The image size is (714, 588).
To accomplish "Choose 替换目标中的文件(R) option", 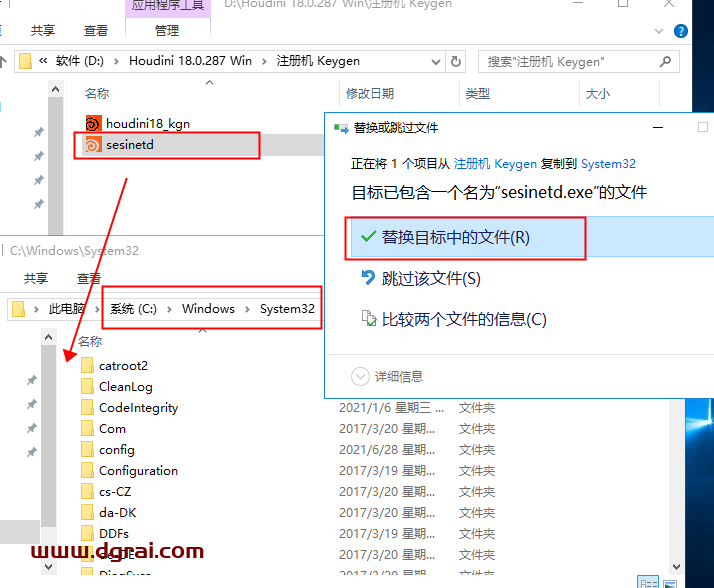I will pyautogui.click(x=530, y=237).
